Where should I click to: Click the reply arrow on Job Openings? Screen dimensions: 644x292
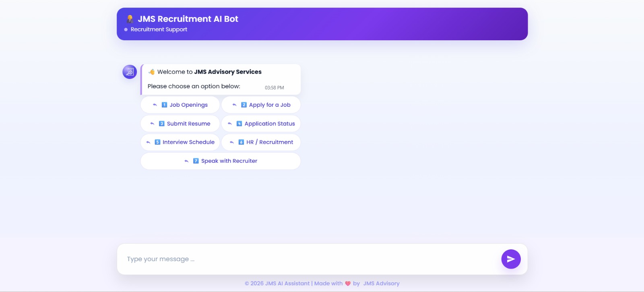click(155, 105)
